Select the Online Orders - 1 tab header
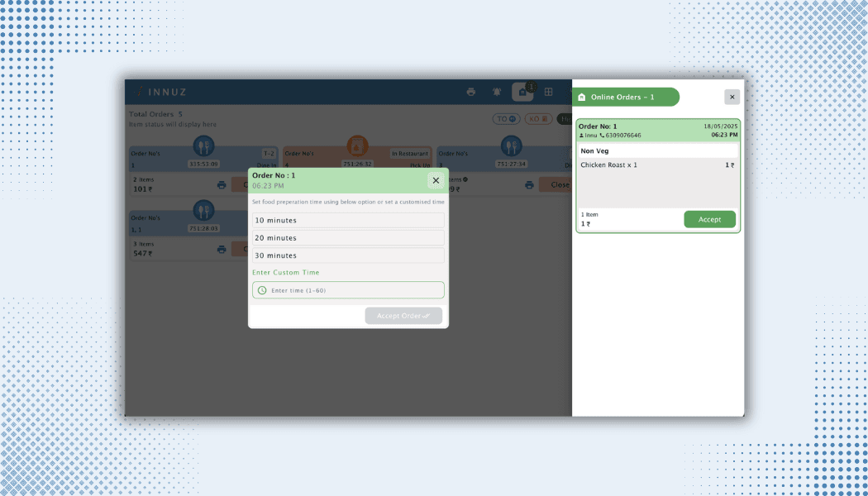This screenshot has height=496, width=868. pyautogui.click(x=627, y=98)
